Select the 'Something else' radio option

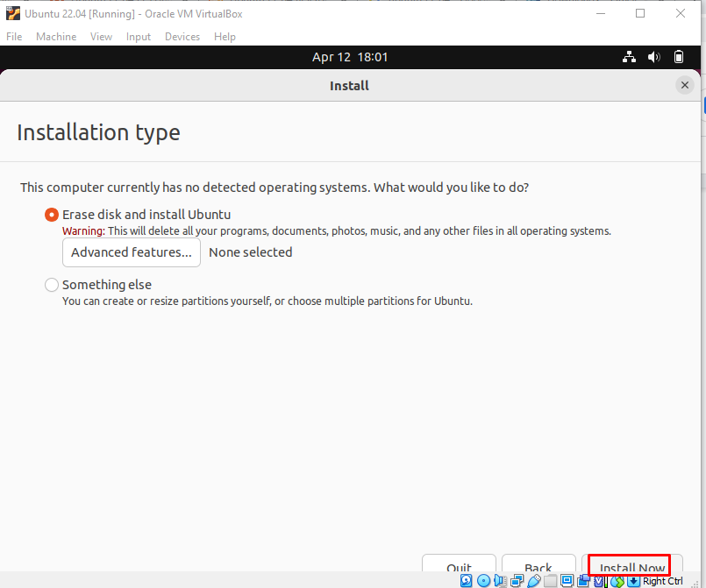(x=52, y=285)
